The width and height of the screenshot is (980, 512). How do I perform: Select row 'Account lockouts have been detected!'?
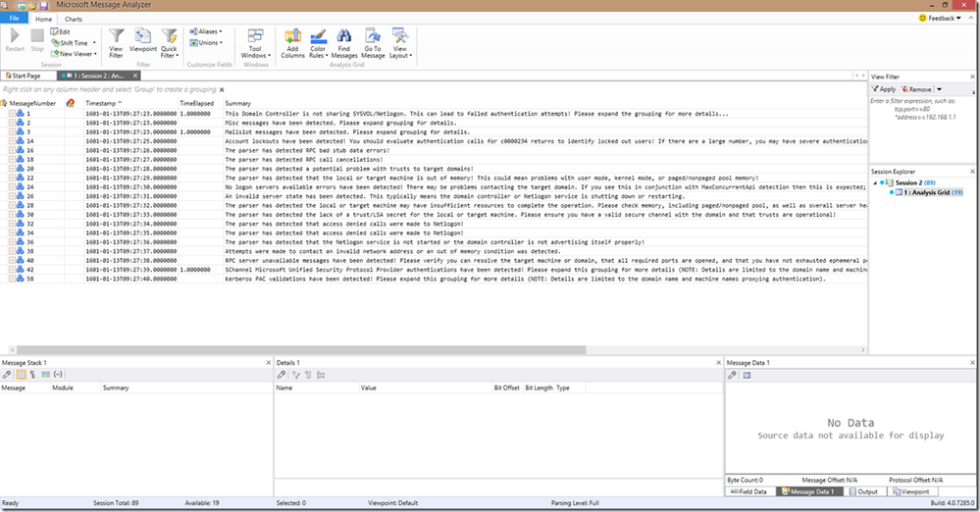(x=434, y=141)
